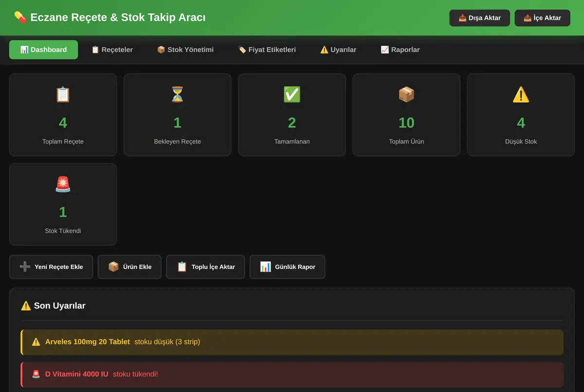Image resolution: width=584 pixels, height=392 pixels.
Task: Click the Dışa Aktar button
Action: [479, 18]
